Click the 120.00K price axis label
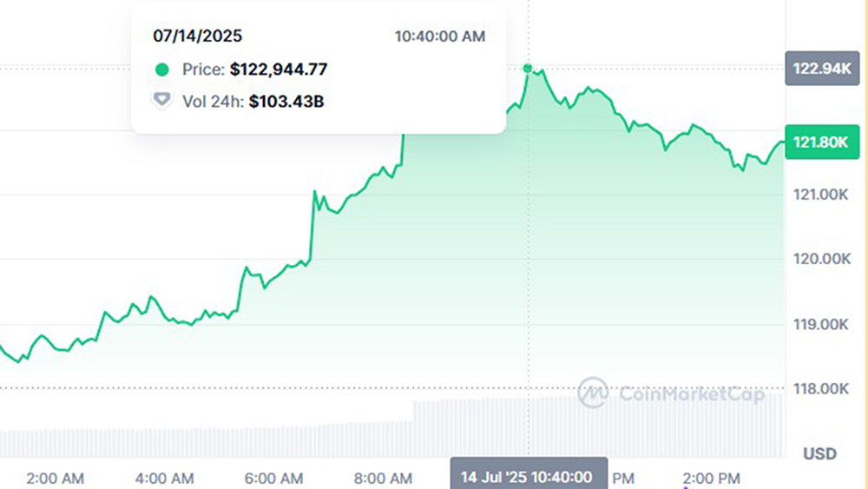This screenshot has width=868, height=489. tap(821, 260)
